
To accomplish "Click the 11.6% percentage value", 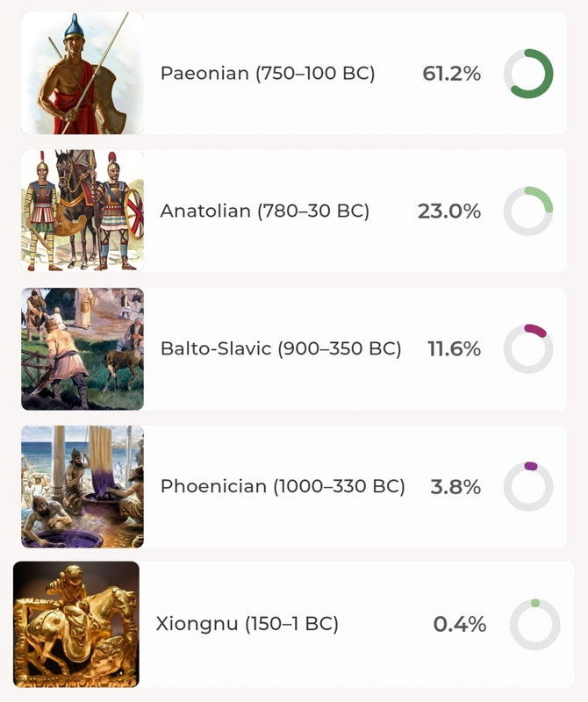I will point(454,349).
